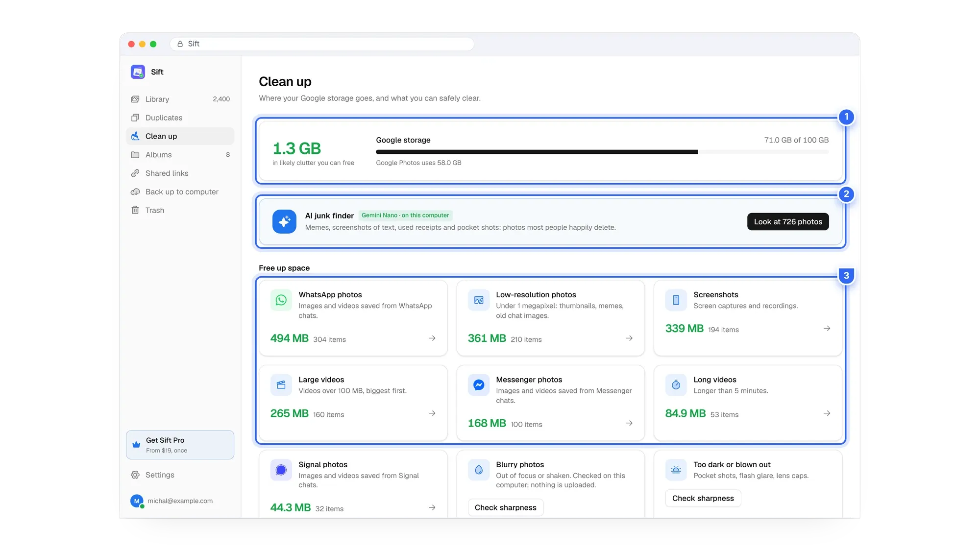Click the Shared links chain icon
Image resolution: width=980 pixels, height=551 pixels.
135,173
